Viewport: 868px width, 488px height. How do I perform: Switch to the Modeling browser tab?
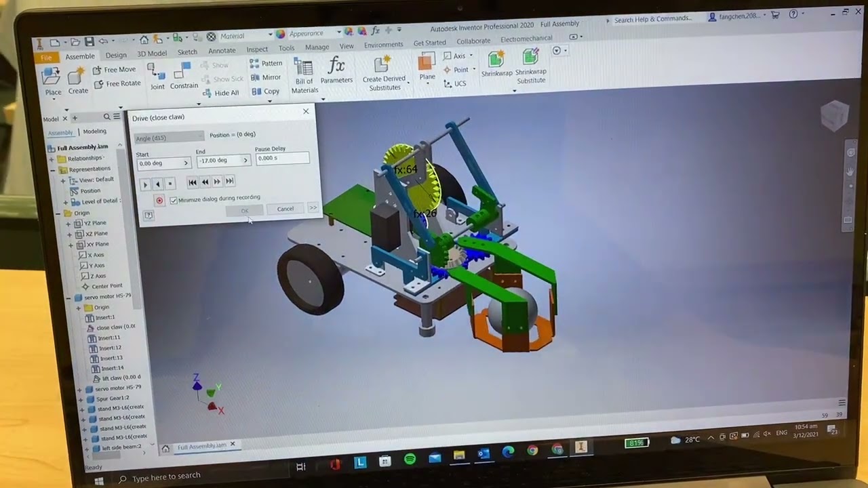point(95,131)
